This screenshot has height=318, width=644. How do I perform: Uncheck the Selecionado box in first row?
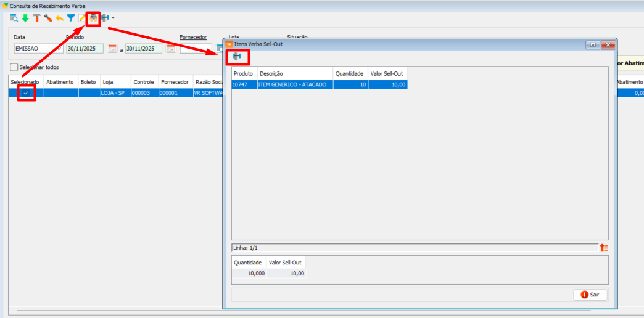pyautogui.click(x=26, y=93)
